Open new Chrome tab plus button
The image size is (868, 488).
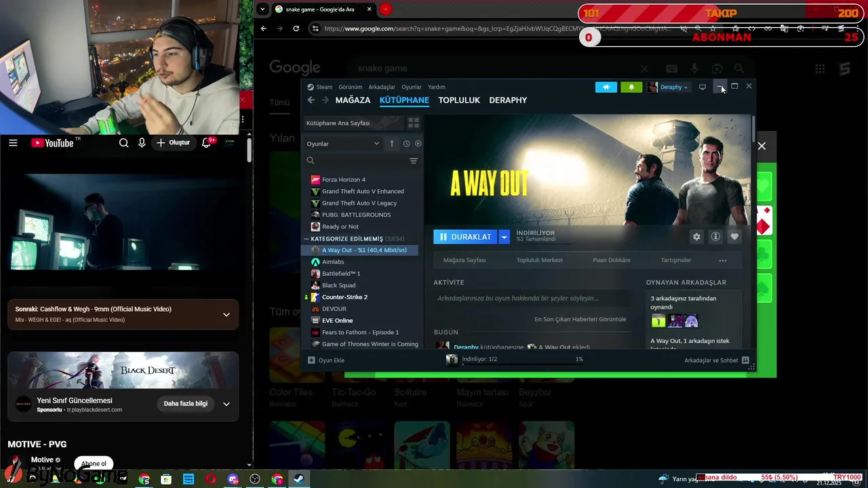pos(385,9)
